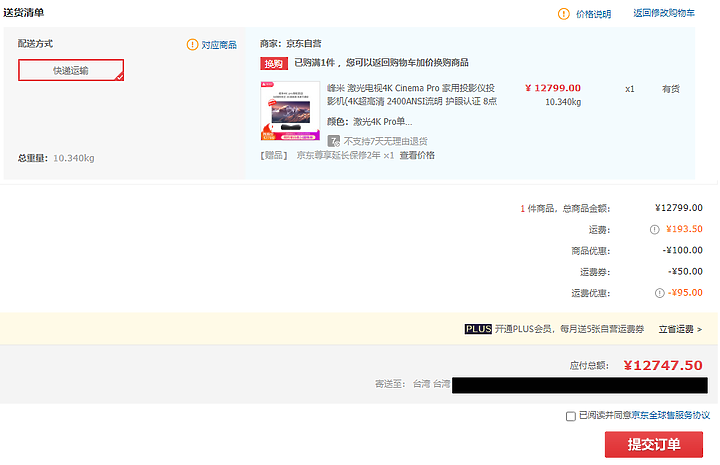This screenshot has height=465, width=720.
Task: Check the 已阅读并同意 agreement checkbox
Action: pos(570,416)
